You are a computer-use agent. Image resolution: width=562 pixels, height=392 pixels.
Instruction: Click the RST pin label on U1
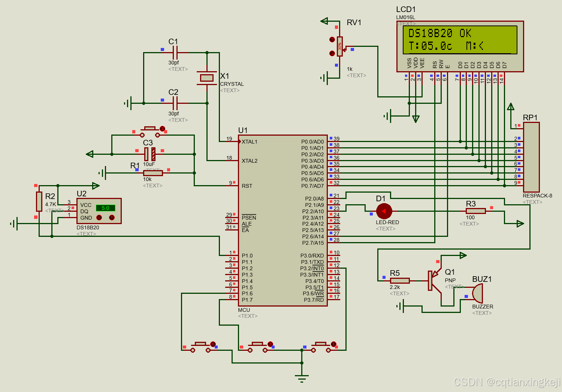pos(247,186)
